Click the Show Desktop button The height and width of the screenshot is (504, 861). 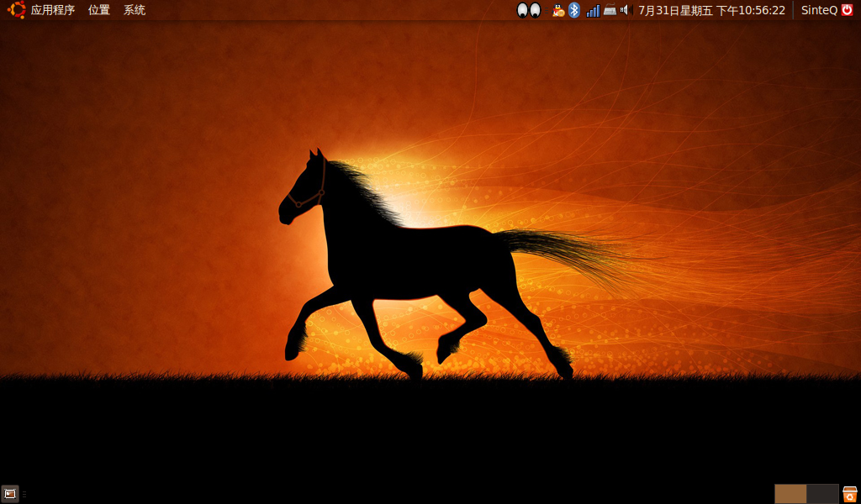pos(10,494)
